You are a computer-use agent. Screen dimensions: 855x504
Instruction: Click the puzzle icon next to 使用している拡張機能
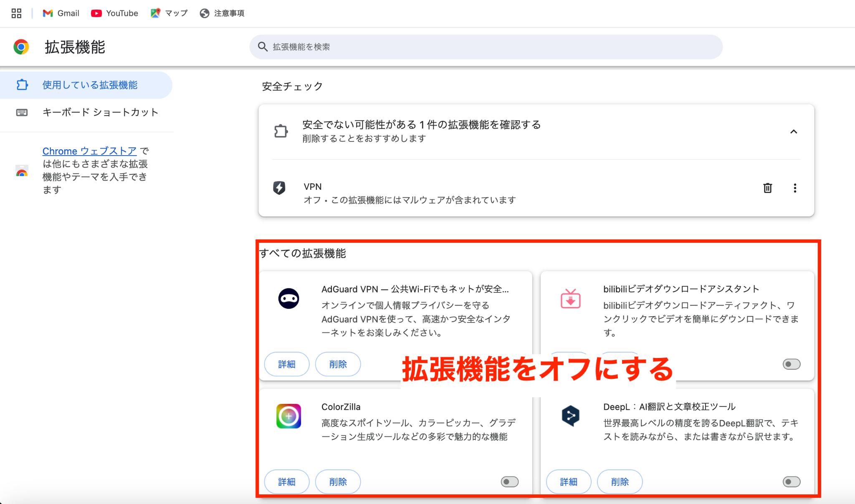[22, 85]
